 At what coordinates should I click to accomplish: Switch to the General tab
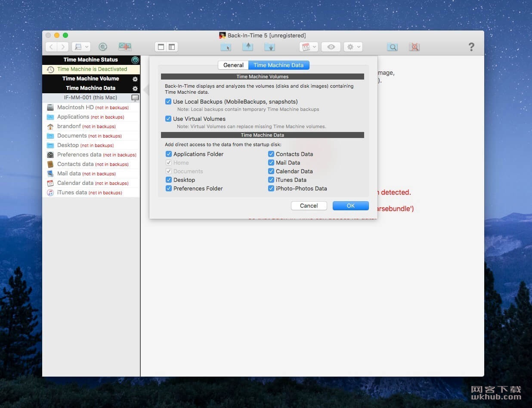click(233, 65)
